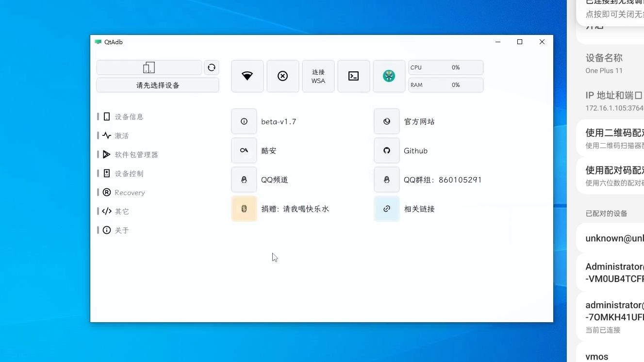
Task: Maximize the QtAdb window
Action: tap(520, 42)
